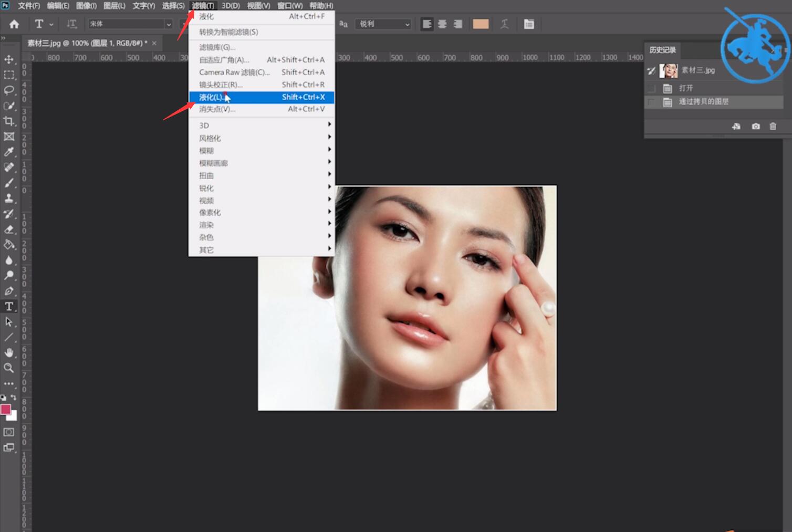This screenshot has width=792, height=532.
Task: Select the 素材三.jpg snapshot thumbnail
Action: click(x=669, y=70)
